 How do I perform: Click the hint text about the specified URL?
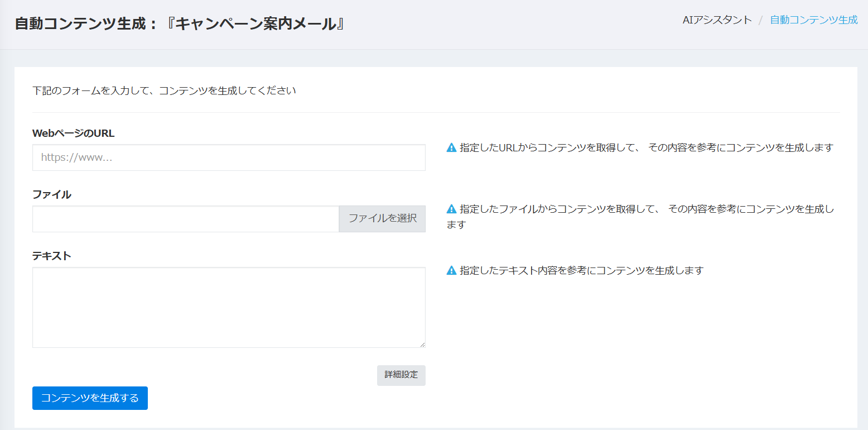pyautogui.click(x=646, y=148)
